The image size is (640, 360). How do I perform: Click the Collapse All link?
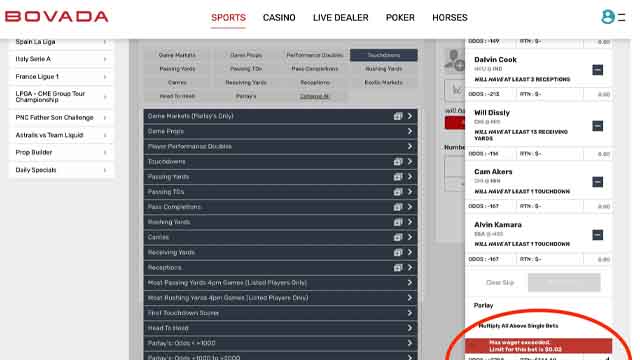point(315,96)
